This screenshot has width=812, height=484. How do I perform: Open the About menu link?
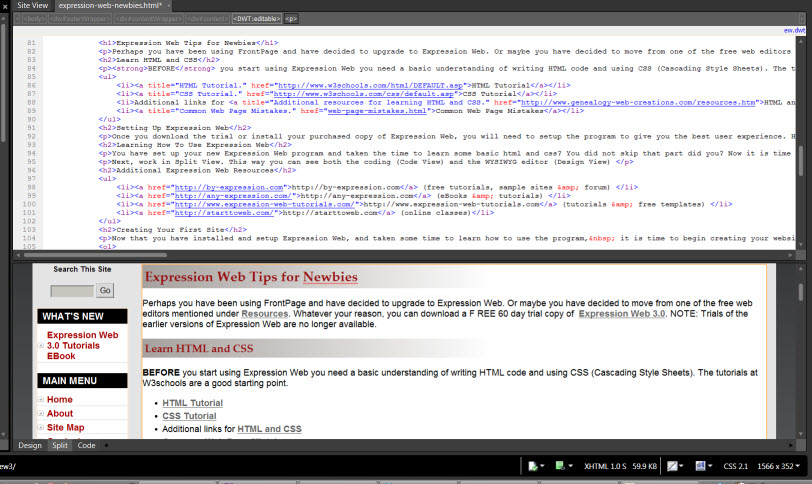(x=60, y=414)
